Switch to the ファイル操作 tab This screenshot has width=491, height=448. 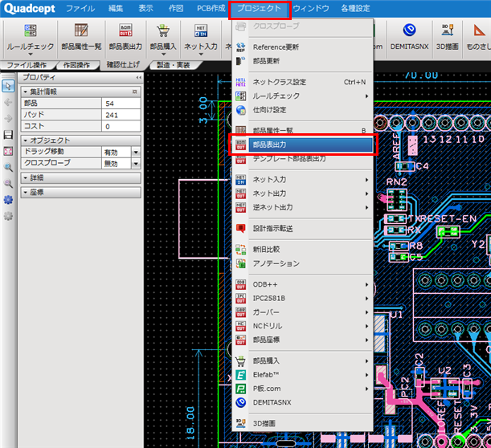[x=25, y=64]
